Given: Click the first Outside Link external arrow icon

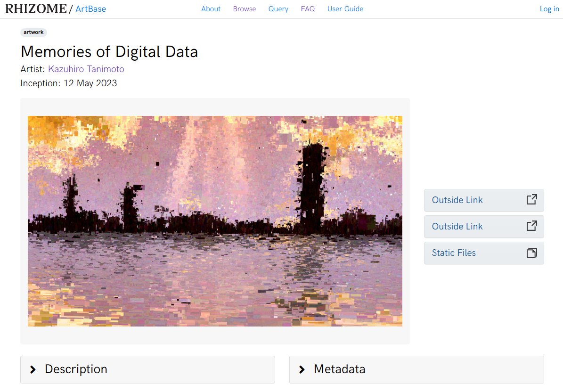Looking at the screenshot, I should (x=532, y=200).
